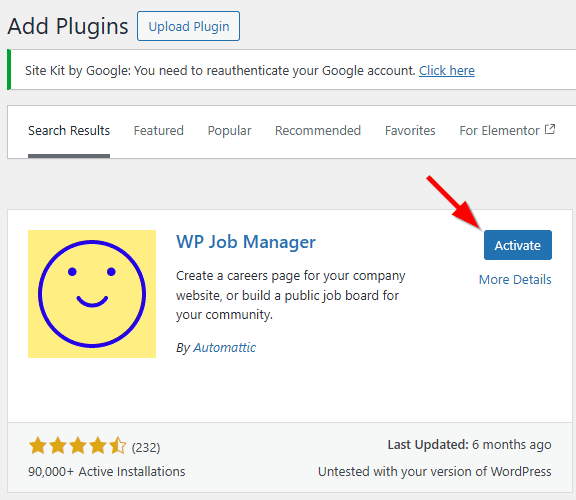This screenshot has height=500, width=576.
Task: Click the plugin description starting Create a careers page
Action: click(291, 295)
